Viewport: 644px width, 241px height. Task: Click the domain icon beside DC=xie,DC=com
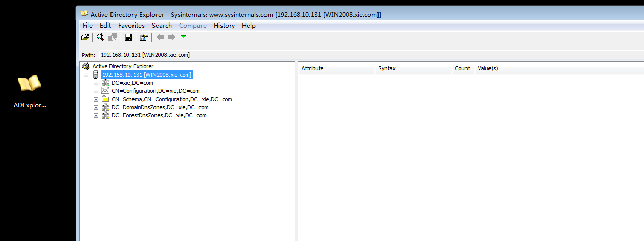[x=105, y=83]
